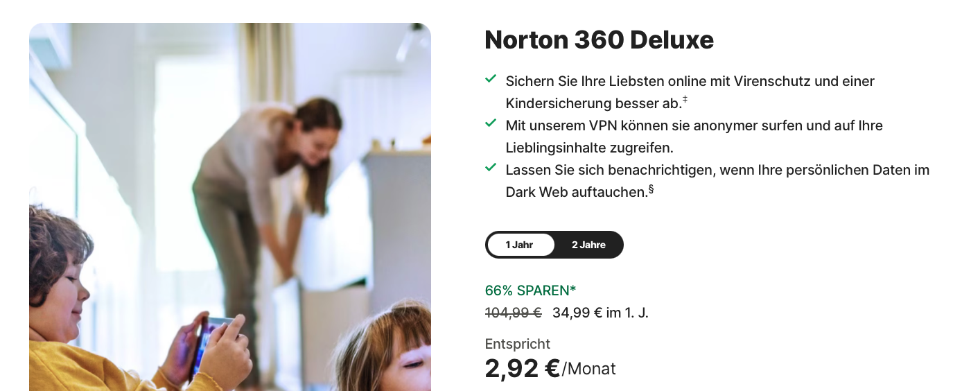Click the Dark Web notification feature text

click(x=717, y=181)
